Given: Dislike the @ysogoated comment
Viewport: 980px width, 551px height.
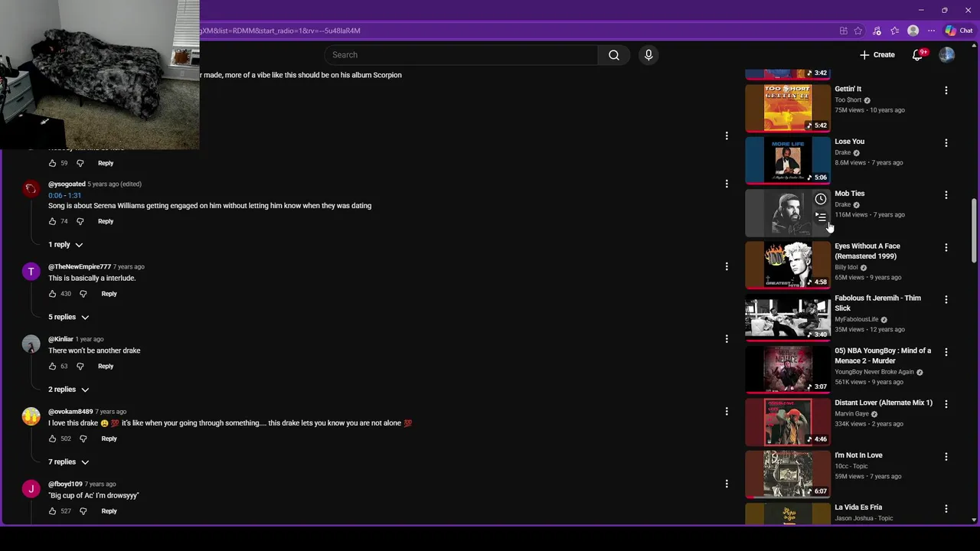Looking at the screenshot, I should point(80,221).
